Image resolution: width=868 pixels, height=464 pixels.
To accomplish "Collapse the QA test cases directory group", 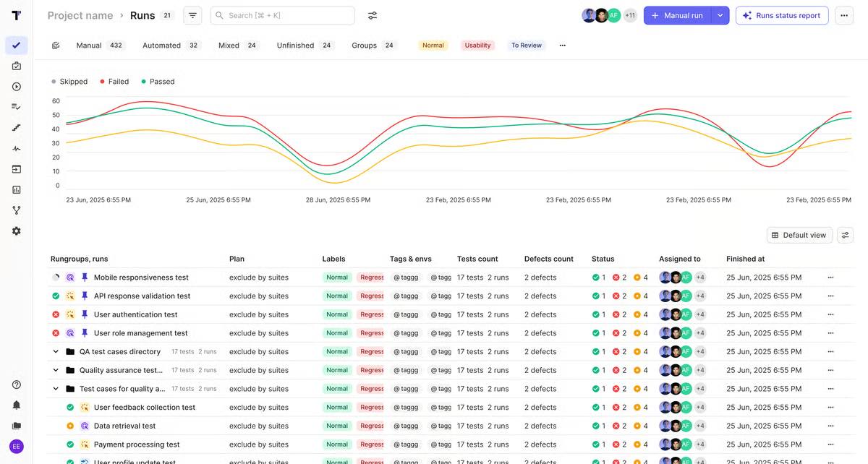I will 56,351.
